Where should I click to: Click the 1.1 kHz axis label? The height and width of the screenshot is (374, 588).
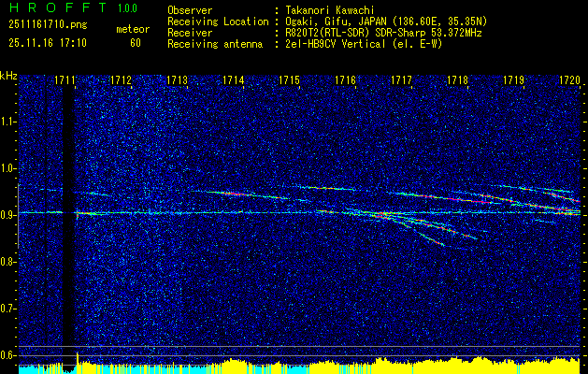[7, 122]
